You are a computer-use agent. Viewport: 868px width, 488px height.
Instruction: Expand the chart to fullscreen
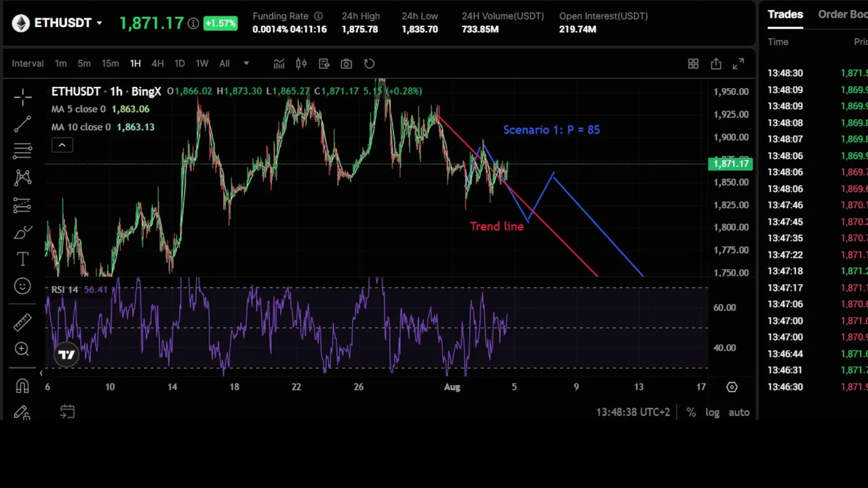tap(738, 64)
